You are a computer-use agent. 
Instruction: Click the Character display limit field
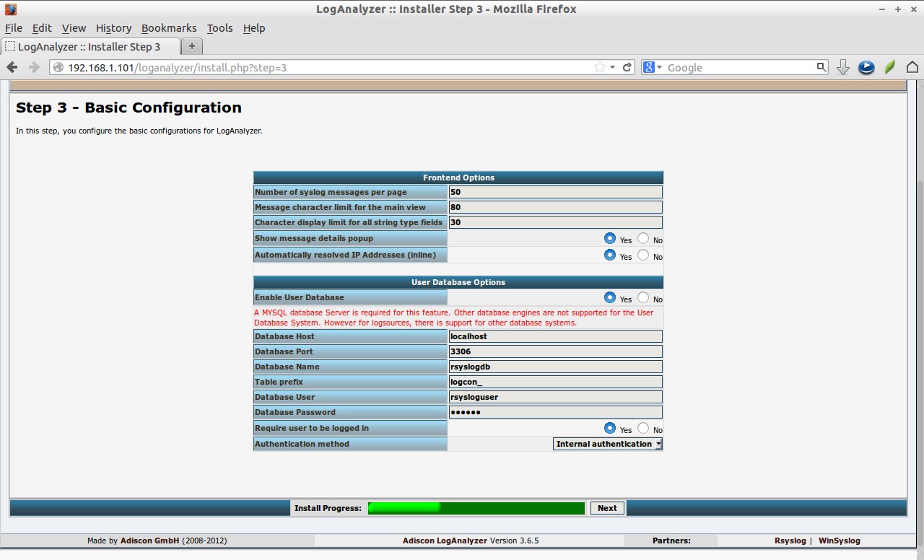(x=555, y=222)
